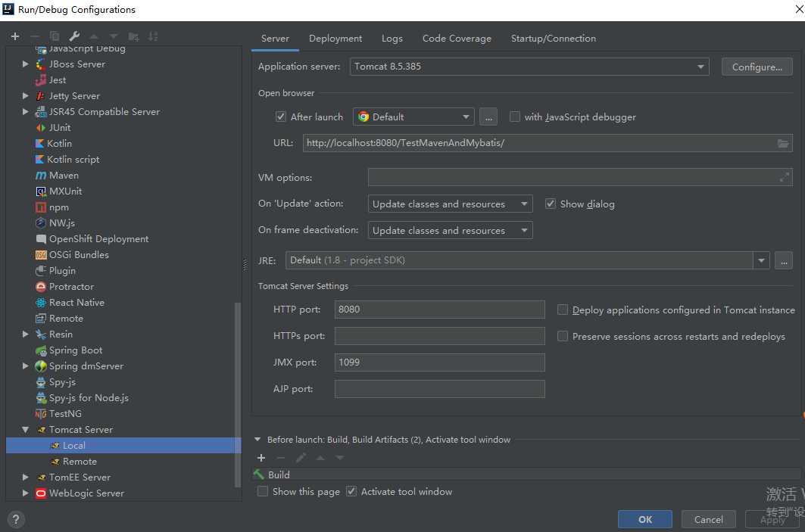
Task: Click the WebLogic Server icon
Action: (x=41, y=493)
